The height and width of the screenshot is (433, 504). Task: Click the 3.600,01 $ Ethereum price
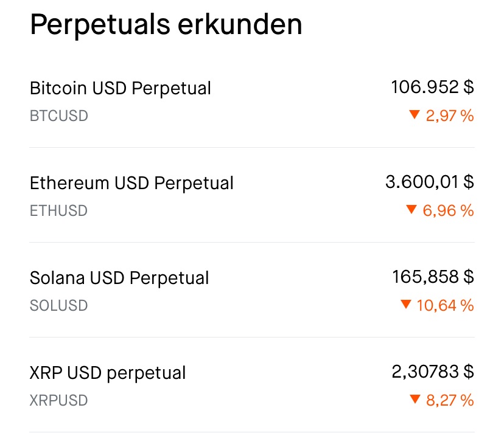[430, 182]
